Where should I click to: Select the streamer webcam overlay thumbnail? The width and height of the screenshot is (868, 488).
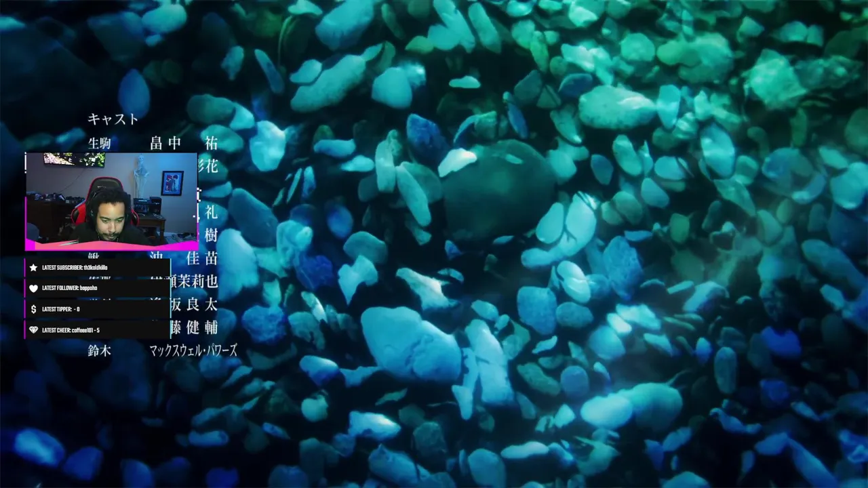(111, 201)
